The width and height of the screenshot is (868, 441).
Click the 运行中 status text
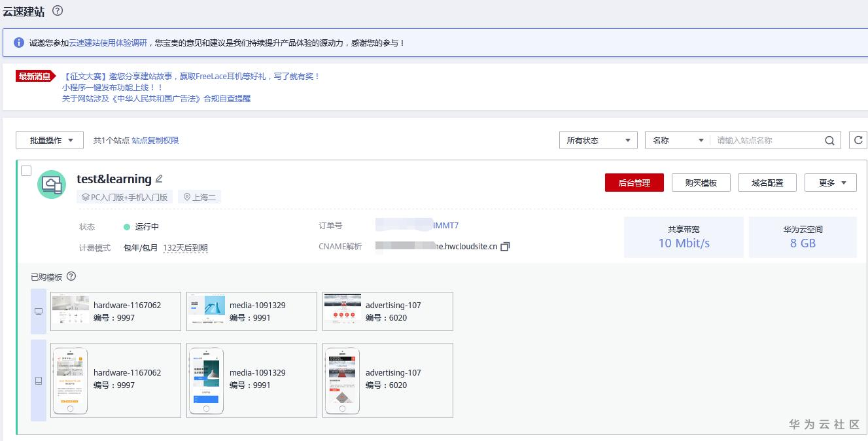coord(147,226)
